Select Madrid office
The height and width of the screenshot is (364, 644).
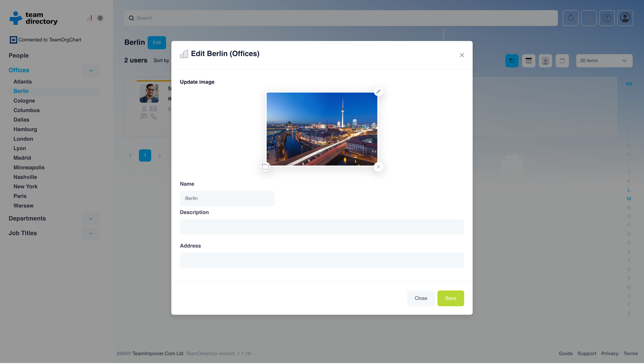click(22, 158)
